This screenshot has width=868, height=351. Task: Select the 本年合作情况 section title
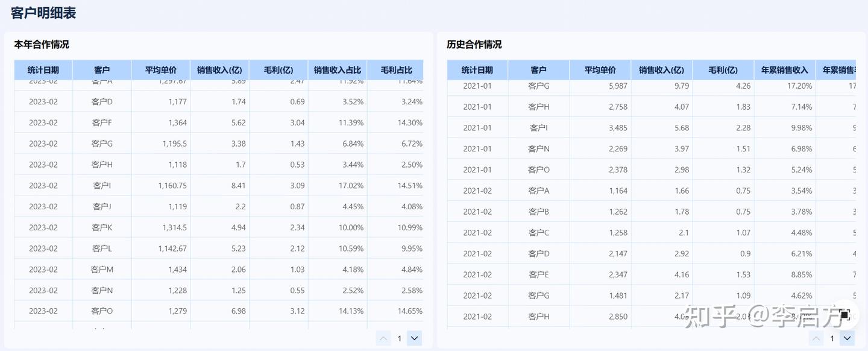40,44
